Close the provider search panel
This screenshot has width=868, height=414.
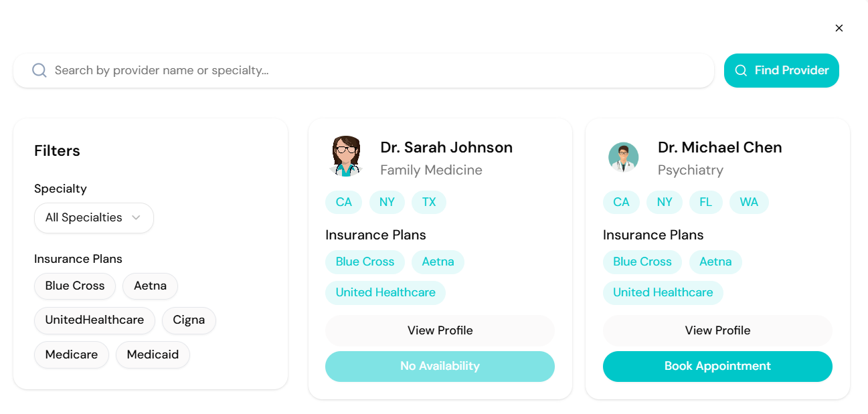coord(839,28)
